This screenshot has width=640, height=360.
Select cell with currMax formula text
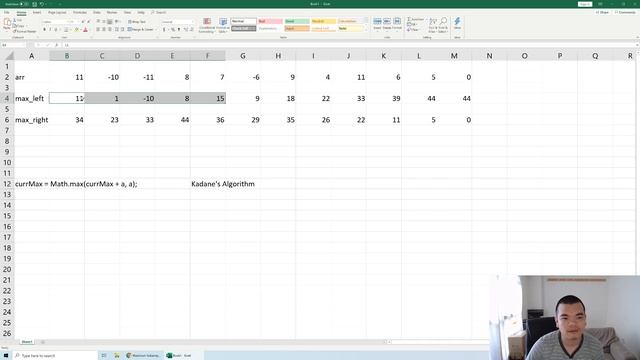pos(76,184)
